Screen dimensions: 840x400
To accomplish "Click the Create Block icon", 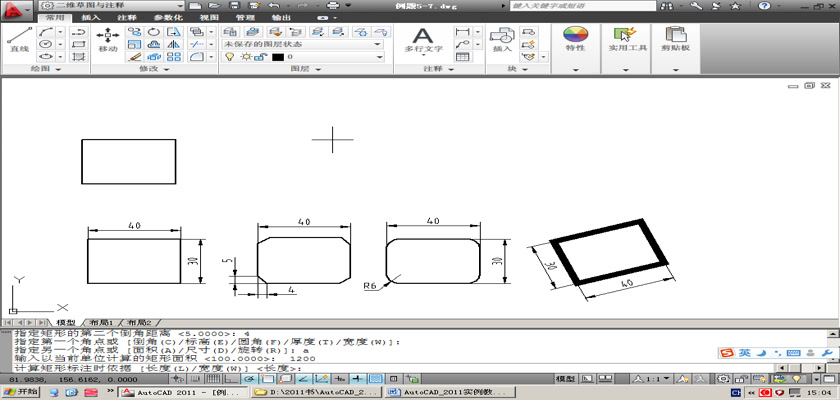I will click(x=528, y=32).
